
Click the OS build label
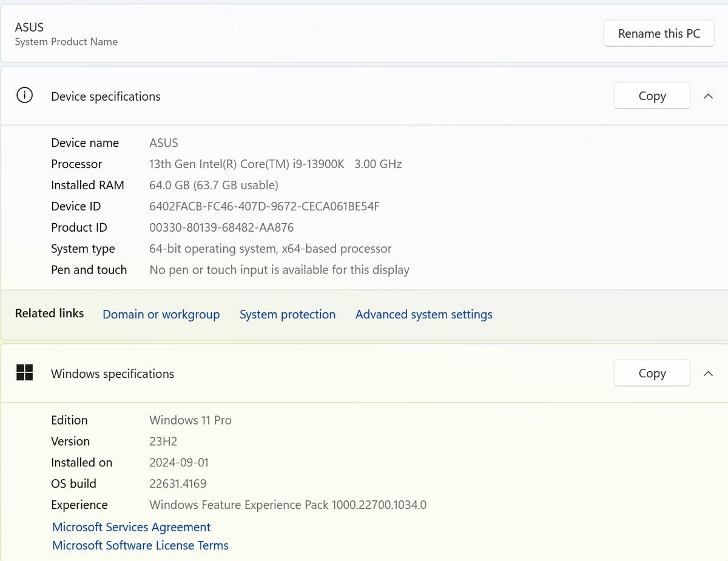click(x=73, y=483)
